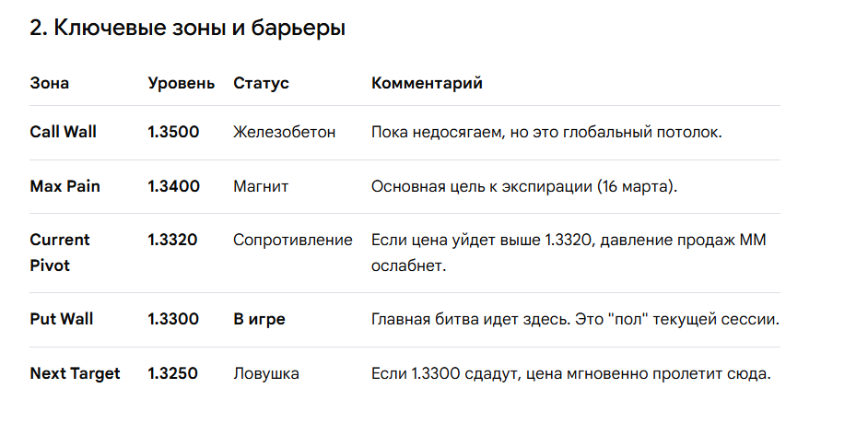
Task: Click the bold 'В игре' status
Action: point(259,319)
